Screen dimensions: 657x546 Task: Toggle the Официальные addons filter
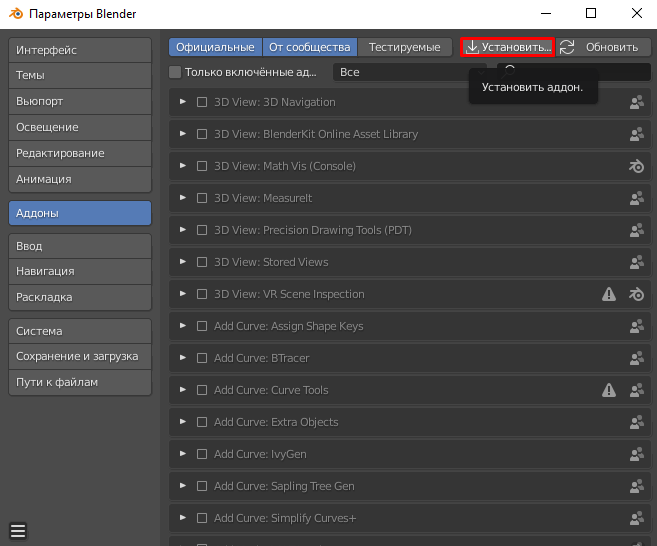pos(215,47)
